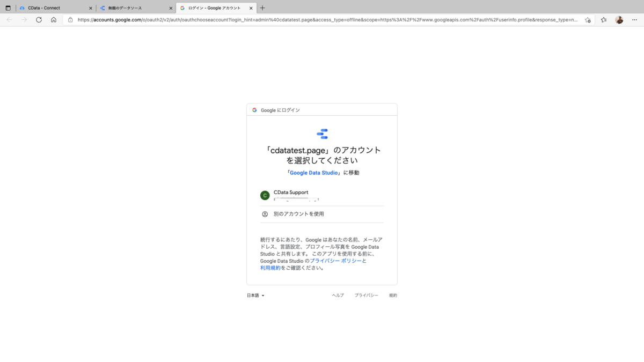Click the プライバシー footer link
The height and width of the screenshot is (362, 644).
pos(366,295)
